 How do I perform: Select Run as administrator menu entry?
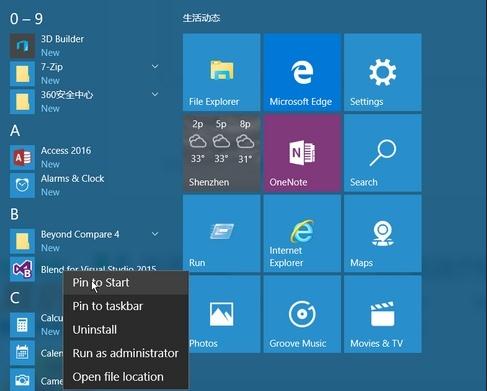[x=126, y=353]
